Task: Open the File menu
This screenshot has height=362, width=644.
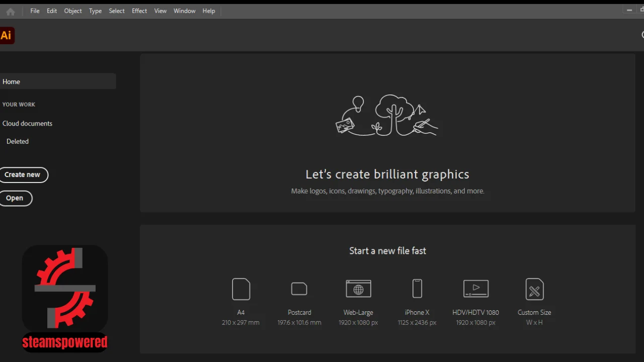Action: [35, 11]
